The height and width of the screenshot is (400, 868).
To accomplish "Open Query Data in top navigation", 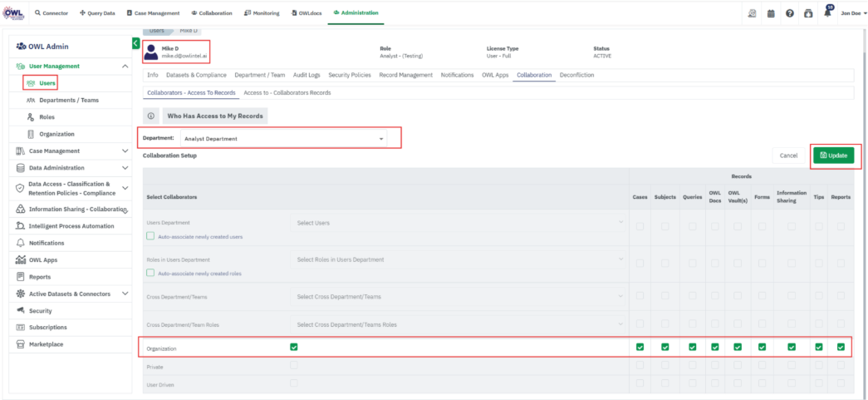I will 97,13.
